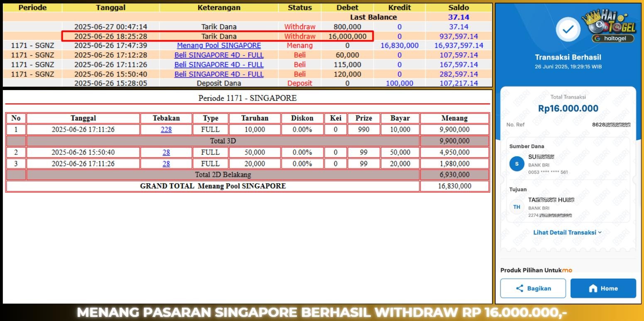Click the 16,830,000 kredit value
The image size is (644, 321).
point(399,46)
